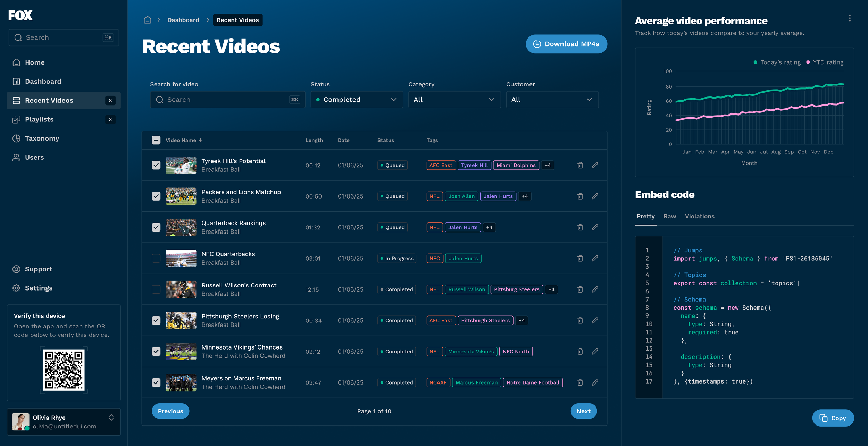Switch to the Violations tab
This screenshot has width=868, height=446.
click(x=700, y=216)
